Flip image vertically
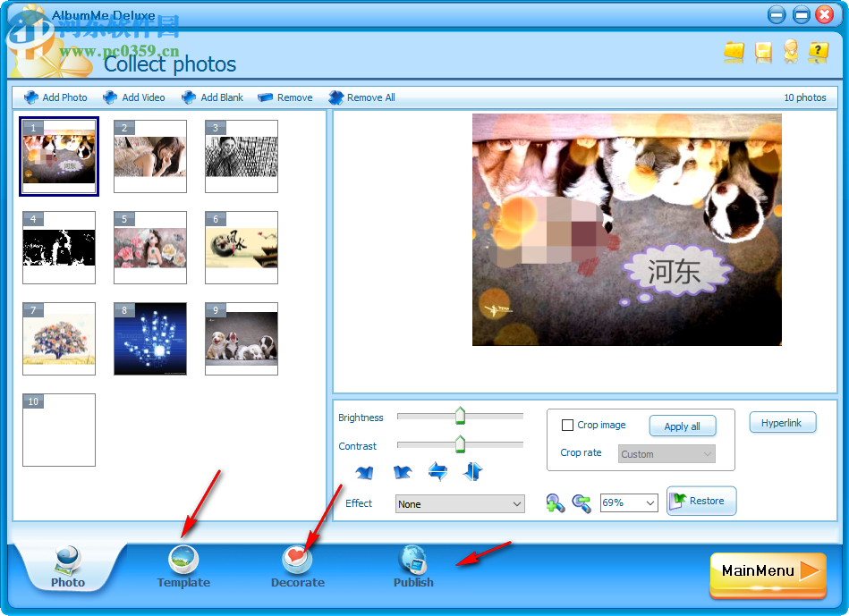849x616 pixels. click(x=472, y=471)
